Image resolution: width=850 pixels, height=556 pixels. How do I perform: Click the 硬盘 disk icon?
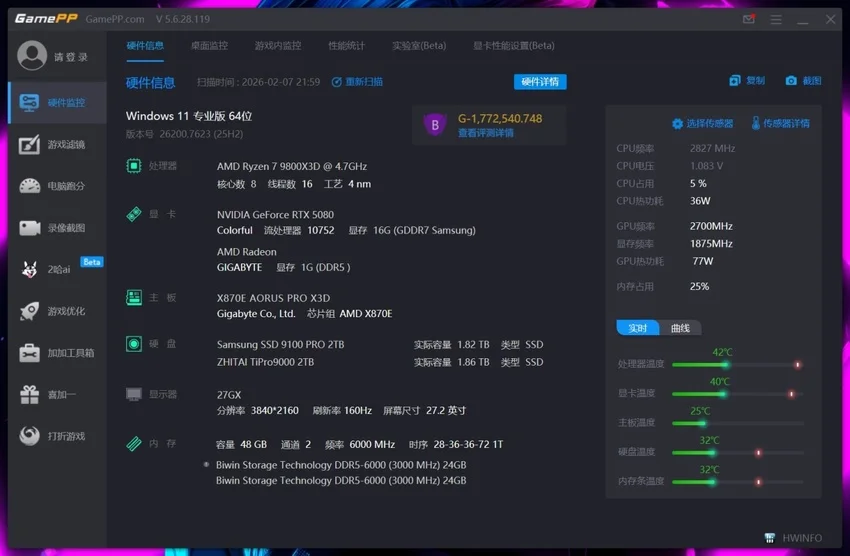pos(134,344)
